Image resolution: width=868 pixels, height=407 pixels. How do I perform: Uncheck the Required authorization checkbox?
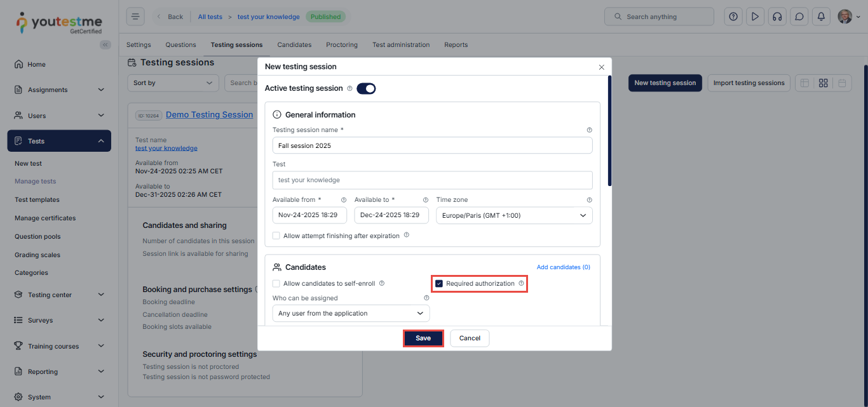439,284
